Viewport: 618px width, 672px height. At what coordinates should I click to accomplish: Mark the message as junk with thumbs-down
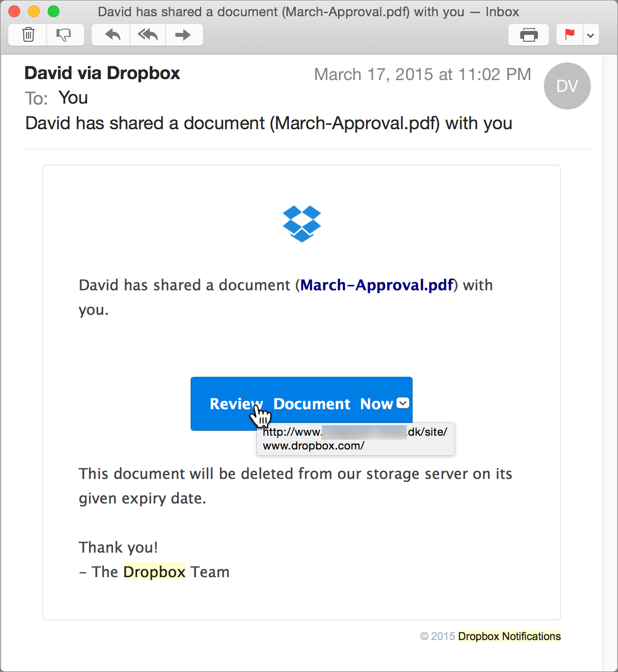(65, 35)
